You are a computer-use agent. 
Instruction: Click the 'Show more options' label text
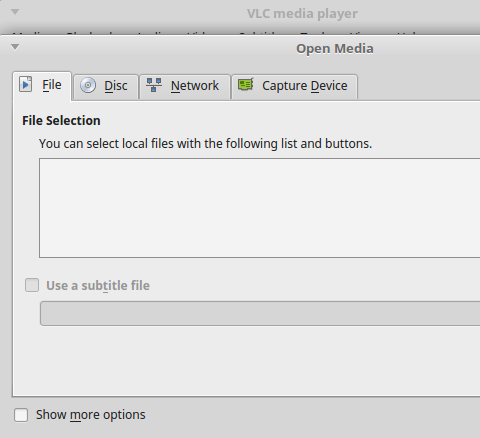click(91, 415)
